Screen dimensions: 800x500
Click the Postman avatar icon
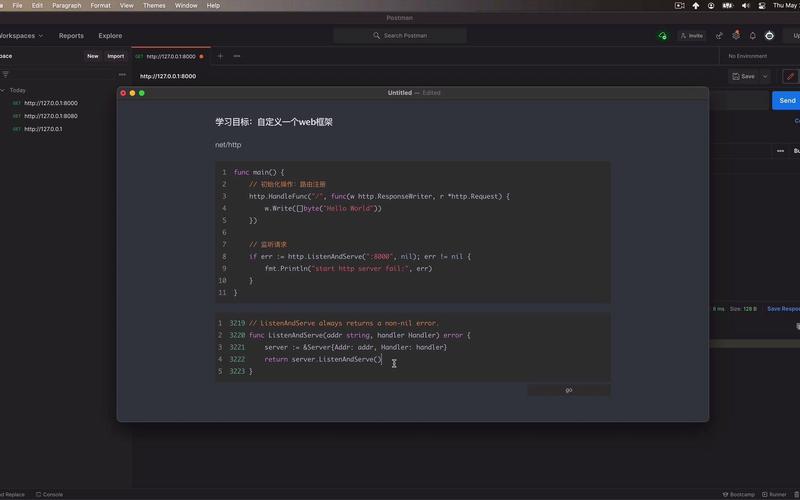tap(769, 36)
